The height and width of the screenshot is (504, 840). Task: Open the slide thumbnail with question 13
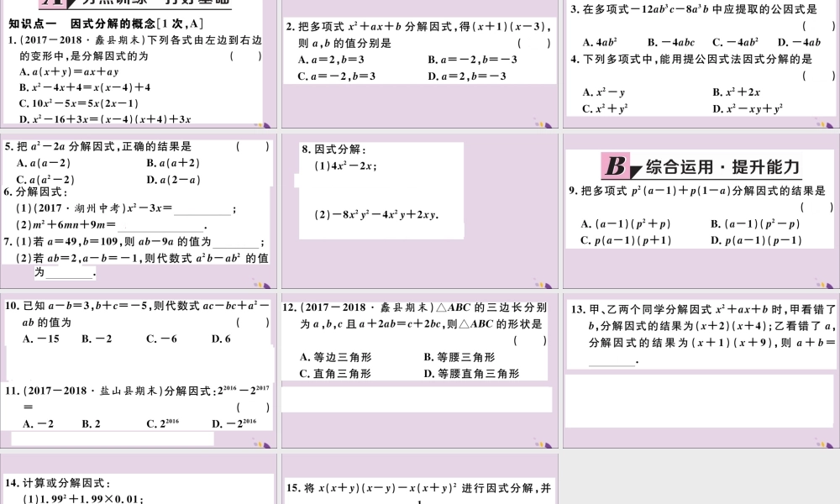701,370
